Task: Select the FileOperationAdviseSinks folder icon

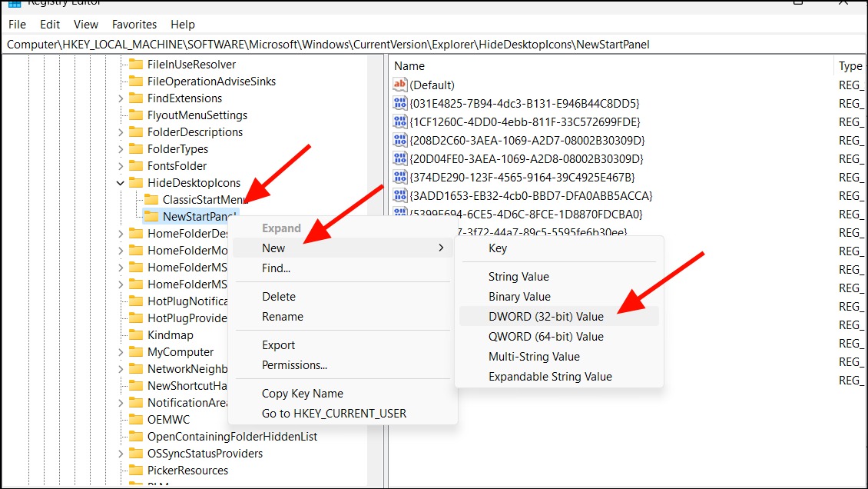Action: click(x=136, y=81)
